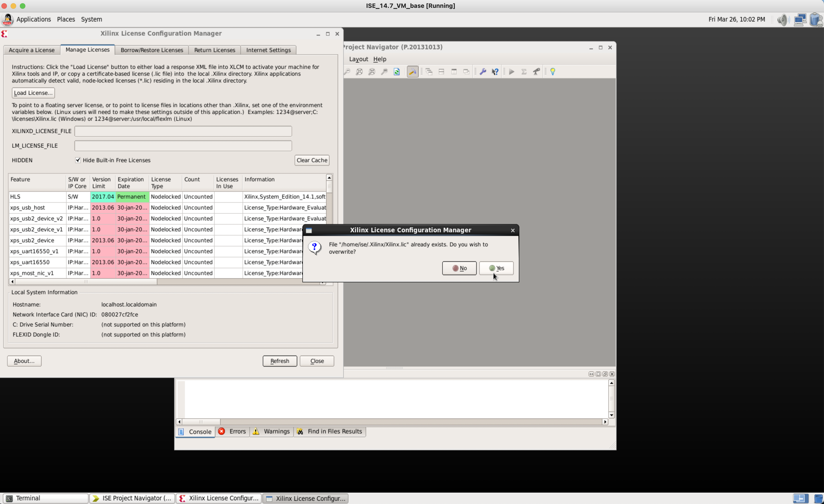Open the Help menu in Project Navigator

379,59
